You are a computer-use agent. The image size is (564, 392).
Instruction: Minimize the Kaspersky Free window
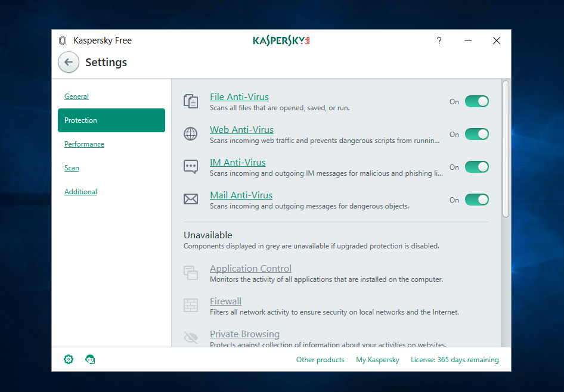point(468,41)
